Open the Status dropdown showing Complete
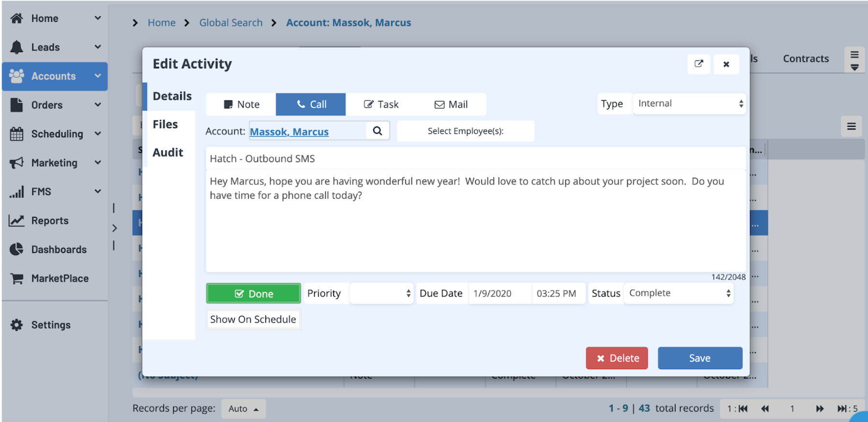Screen dimensions: 868x422 [679, 293]
